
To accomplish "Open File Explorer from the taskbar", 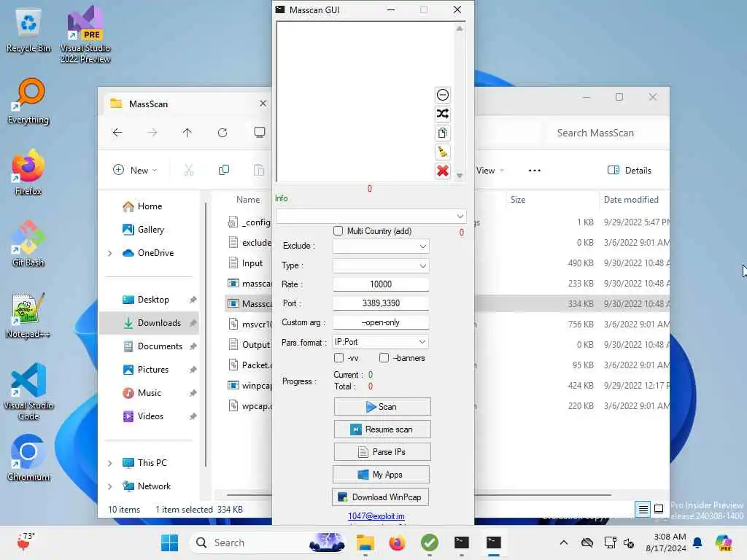I will pyautogui.click(x=365, y=542).
